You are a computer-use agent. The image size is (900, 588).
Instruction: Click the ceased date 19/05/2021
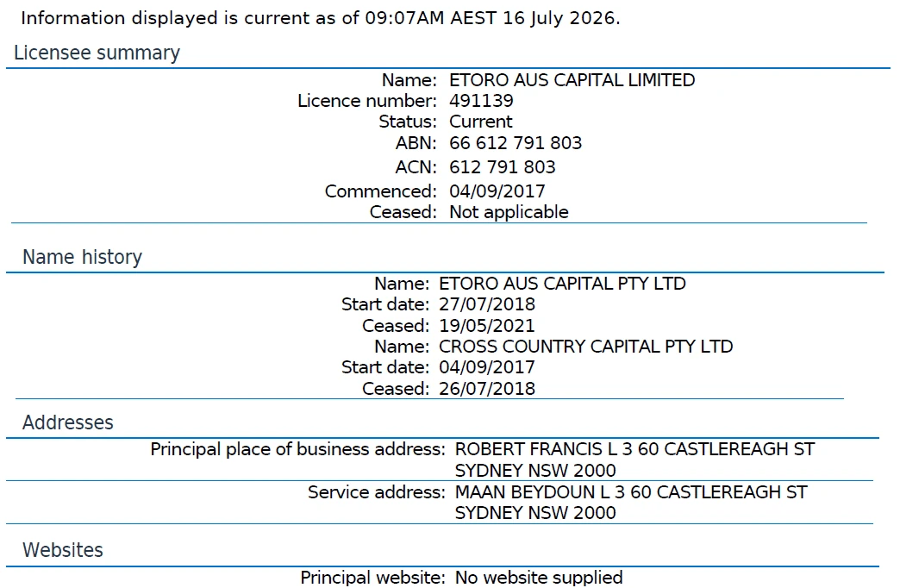(487, 326)
